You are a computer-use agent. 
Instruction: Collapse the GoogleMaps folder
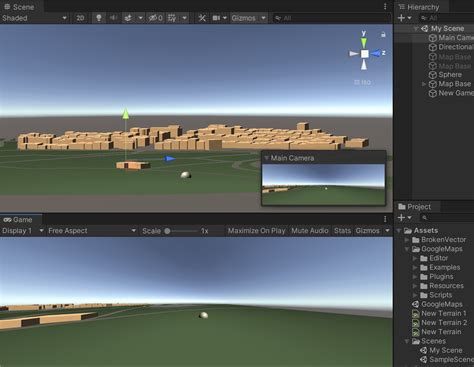tap(407, 249)
